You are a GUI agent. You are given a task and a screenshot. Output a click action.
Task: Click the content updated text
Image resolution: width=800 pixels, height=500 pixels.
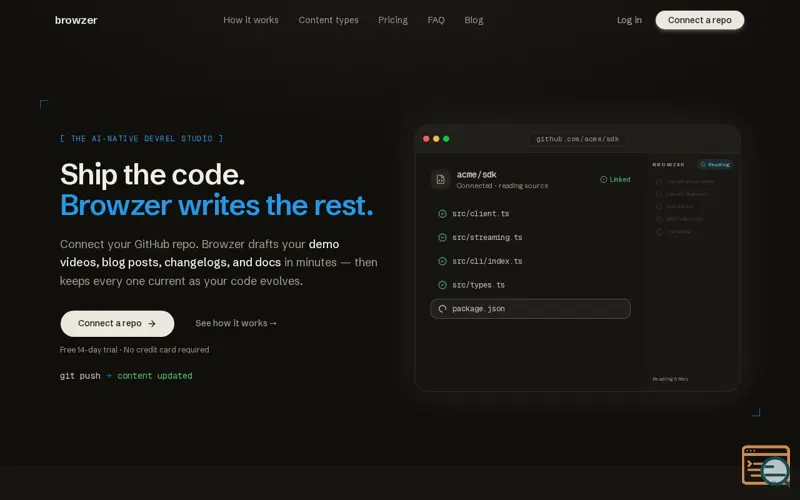pos(155,376)
